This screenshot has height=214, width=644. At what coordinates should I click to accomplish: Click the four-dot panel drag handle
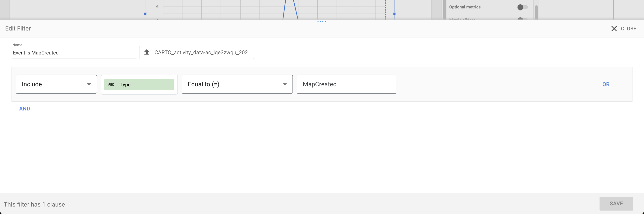[321, 22]
